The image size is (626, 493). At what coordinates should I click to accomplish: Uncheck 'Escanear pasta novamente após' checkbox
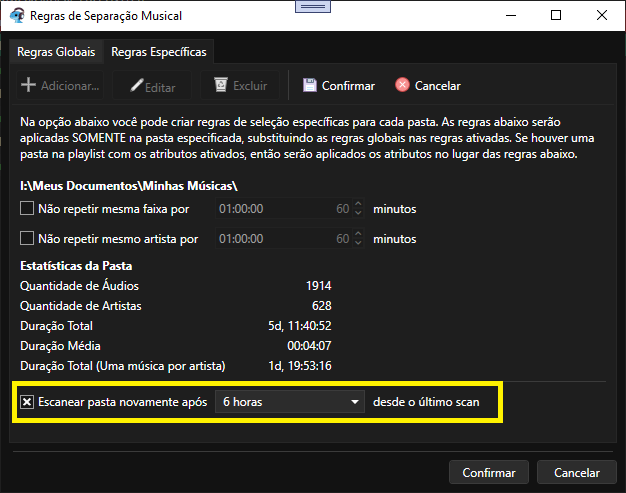pyautogui.click(x=27, y=402)
